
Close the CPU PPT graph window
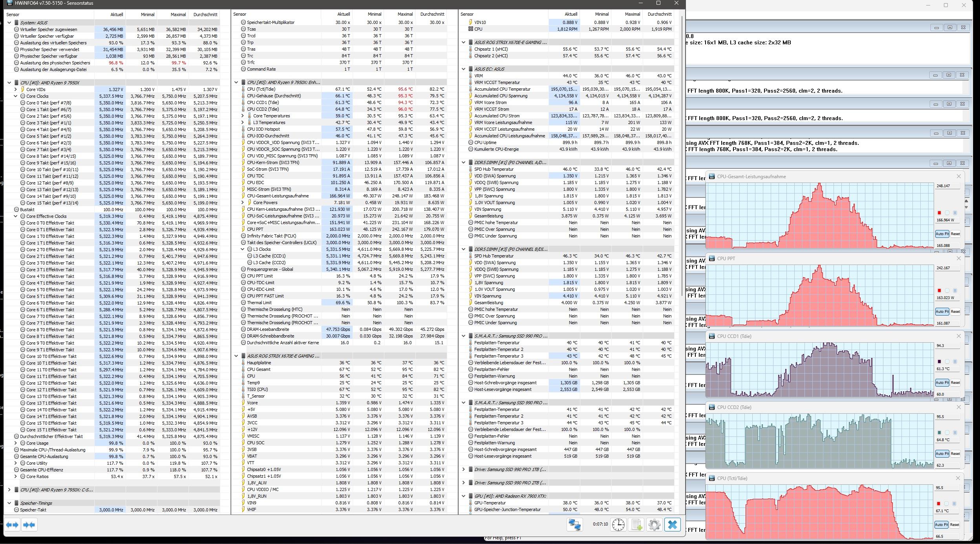(x=958, y=258)
